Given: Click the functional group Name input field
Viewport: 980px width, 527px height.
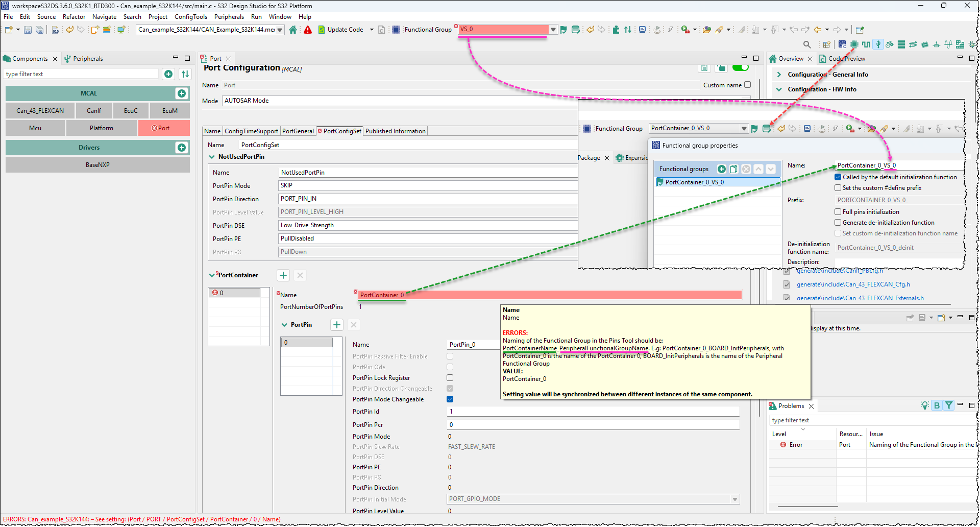Looking at the screenshot, I should coord(899,165).
